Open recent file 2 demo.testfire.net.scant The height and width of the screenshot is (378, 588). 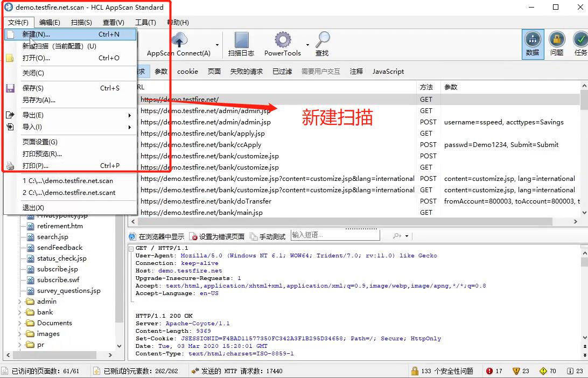click(71, 193)
